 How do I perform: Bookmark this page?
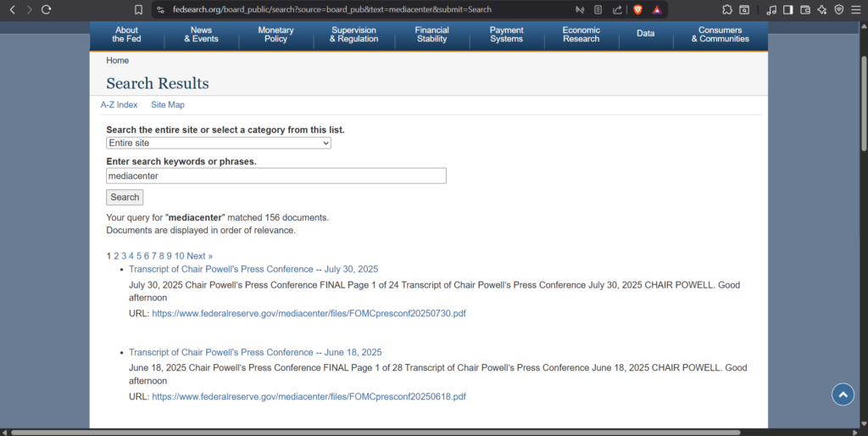(x=138, y=9)
